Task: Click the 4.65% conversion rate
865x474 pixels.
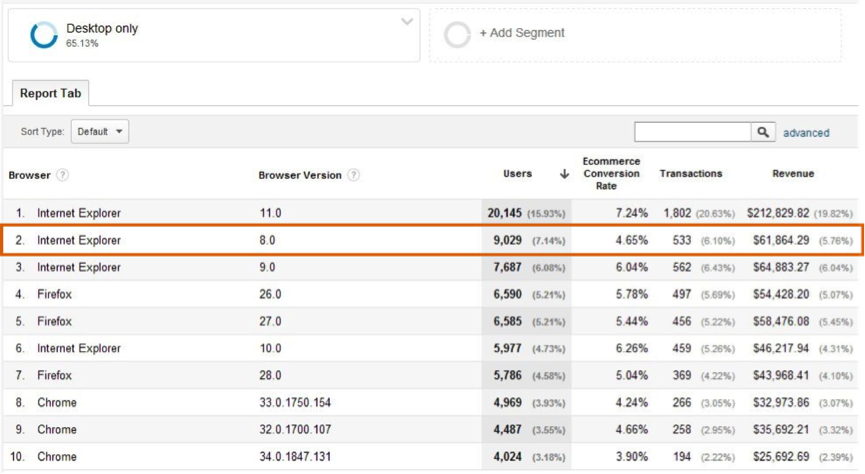Action: click(632, 240)
